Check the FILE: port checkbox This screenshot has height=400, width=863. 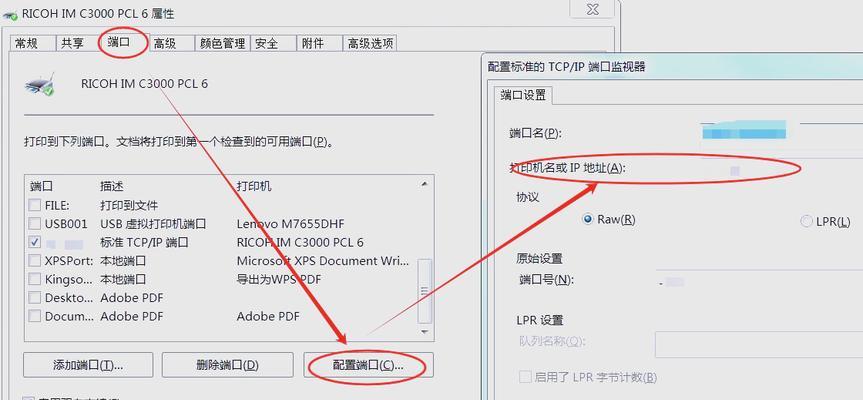coord(35,205)
